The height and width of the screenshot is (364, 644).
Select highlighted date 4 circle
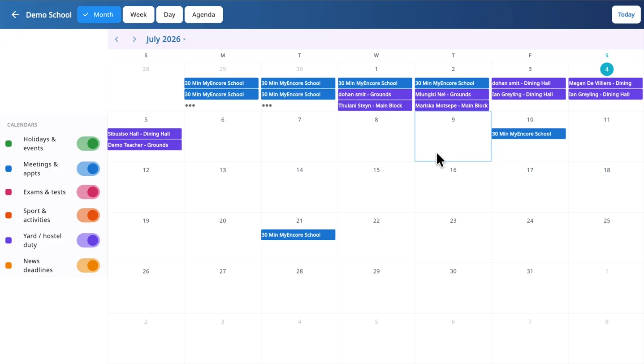click(607, 69)
